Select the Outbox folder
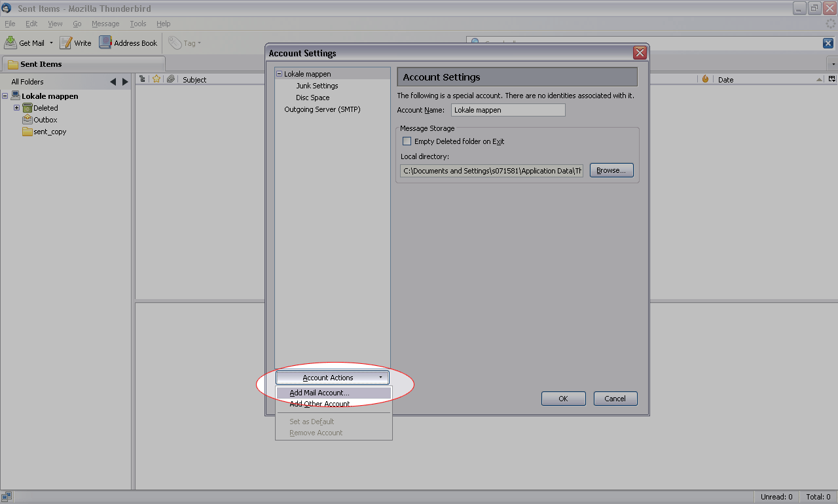Screen dimensions: 838x504 [x=45, y=120]
